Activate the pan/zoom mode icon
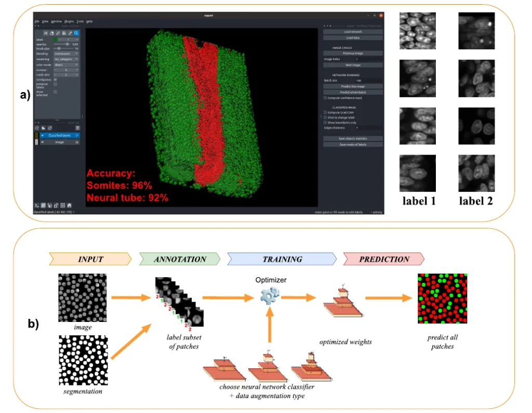This screenshot has width=532, height=413. click(x=76, y=33)
